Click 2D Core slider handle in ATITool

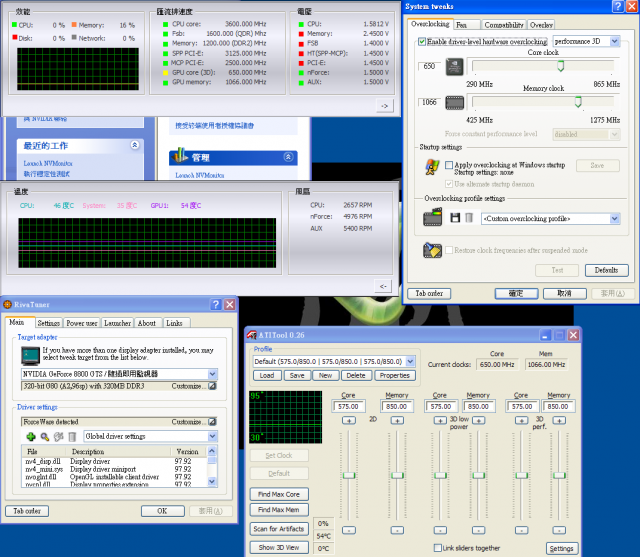[349, 475]
